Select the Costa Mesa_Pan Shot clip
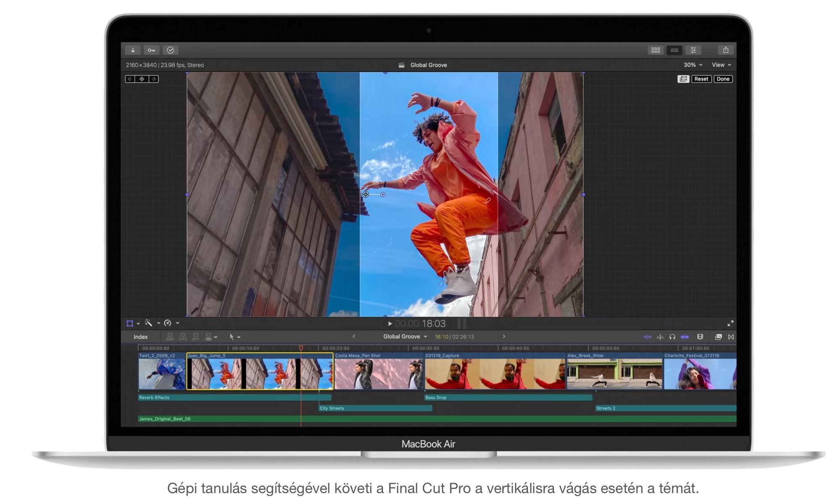Image resolution: width=840 pixels, height=504 pixels. point(379,371)
